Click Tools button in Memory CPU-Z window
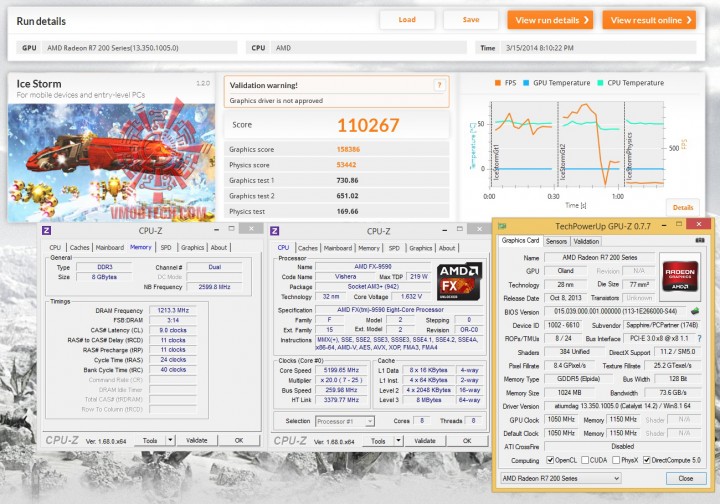This screenshot has height=504, width=720. click(150, 440)
